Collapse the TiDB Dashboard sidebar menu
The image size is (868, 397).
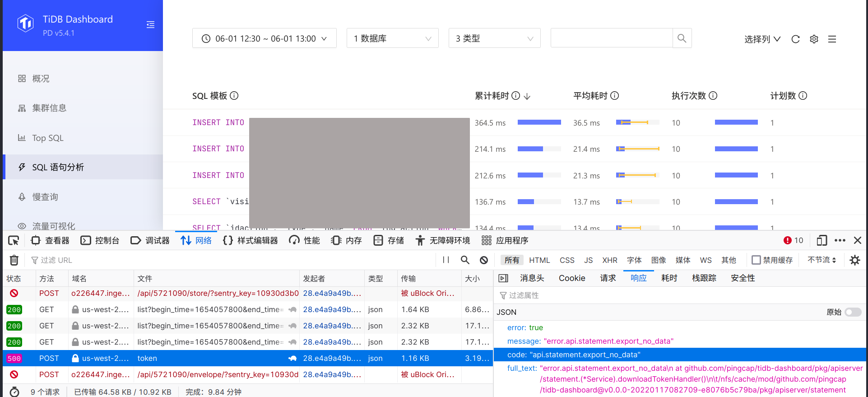[151, 25]
